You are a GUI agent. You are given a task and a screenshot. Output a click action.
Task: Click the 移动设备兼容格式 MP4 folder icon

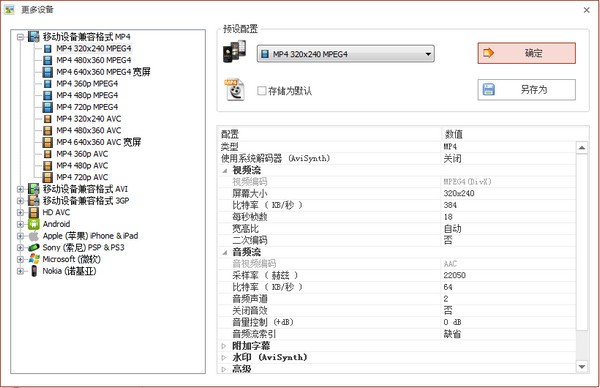[34, 37]
